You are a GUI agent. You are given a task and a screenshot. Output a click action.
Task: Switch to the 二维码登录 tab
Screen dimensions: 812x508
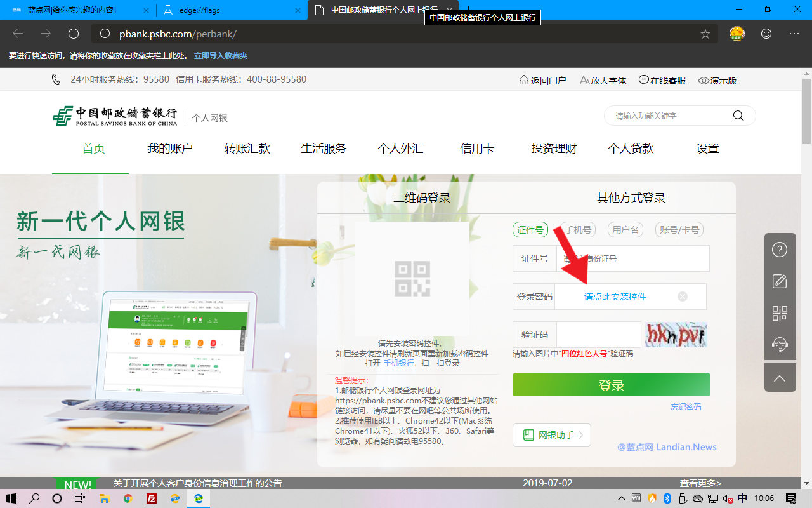(x=422, y=198)
